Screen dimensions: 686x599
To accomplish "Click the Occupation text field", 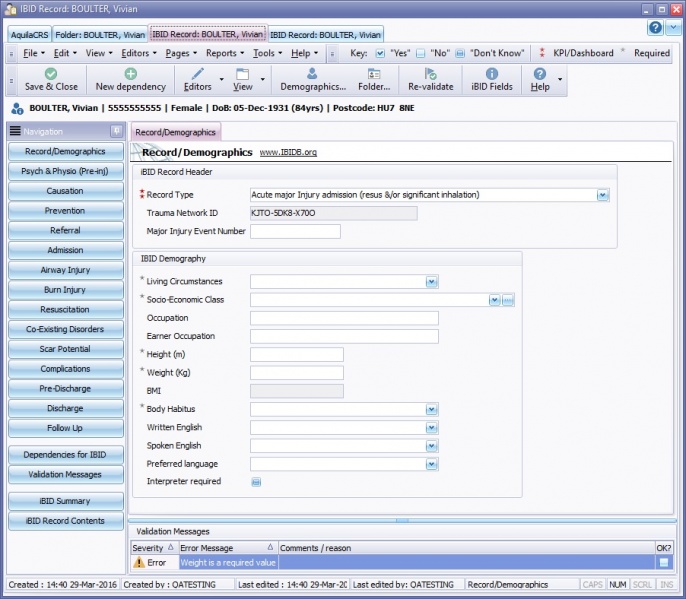I will (344, 318).
